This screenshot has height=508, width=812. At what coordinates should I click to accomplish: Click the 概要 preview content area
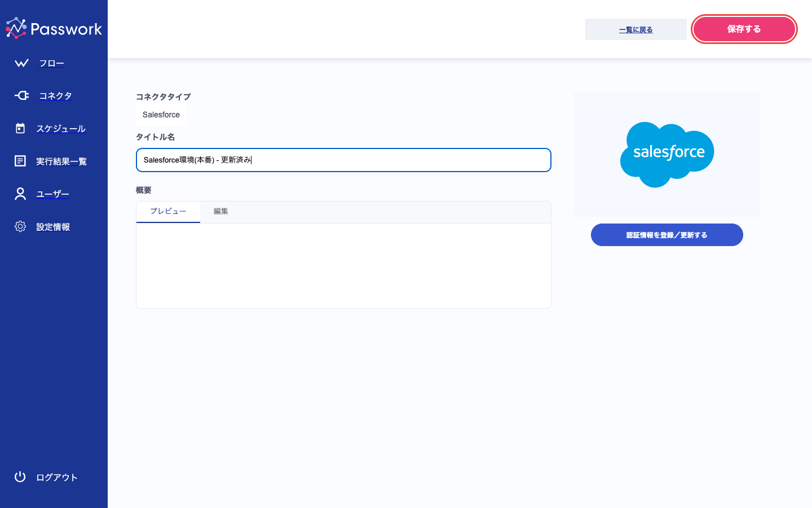click(x=343, y=266)
